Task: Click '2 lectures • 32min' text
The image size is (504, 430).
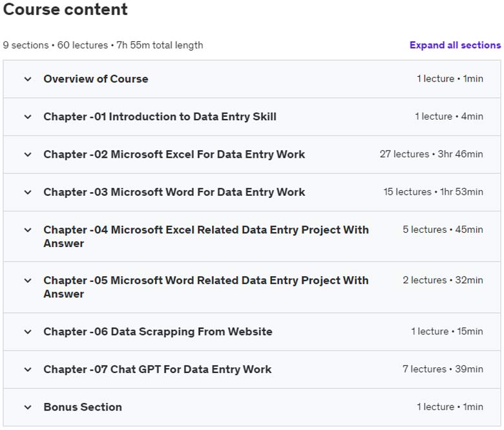Action: click(443, 280)
